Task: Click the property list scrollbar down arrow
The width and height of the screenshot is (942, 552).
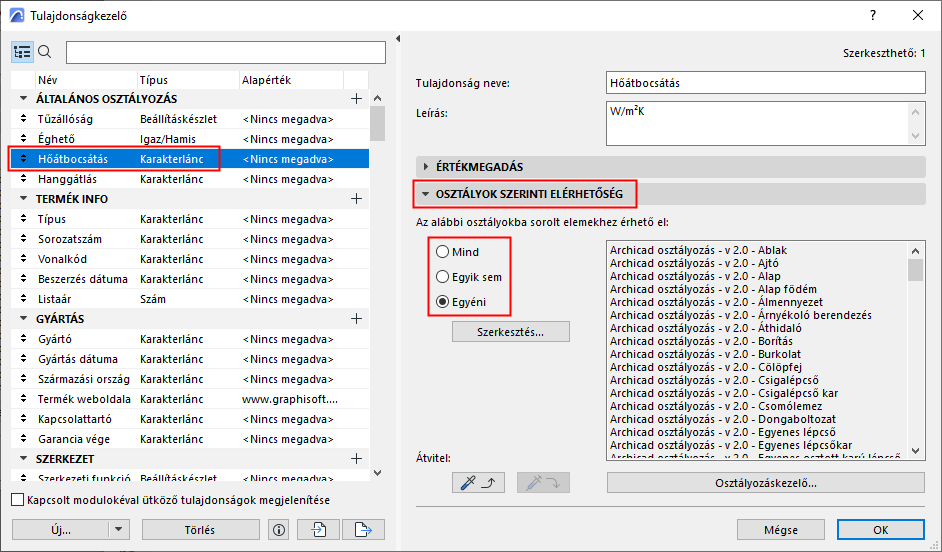Action: click(x=377, y=473)
